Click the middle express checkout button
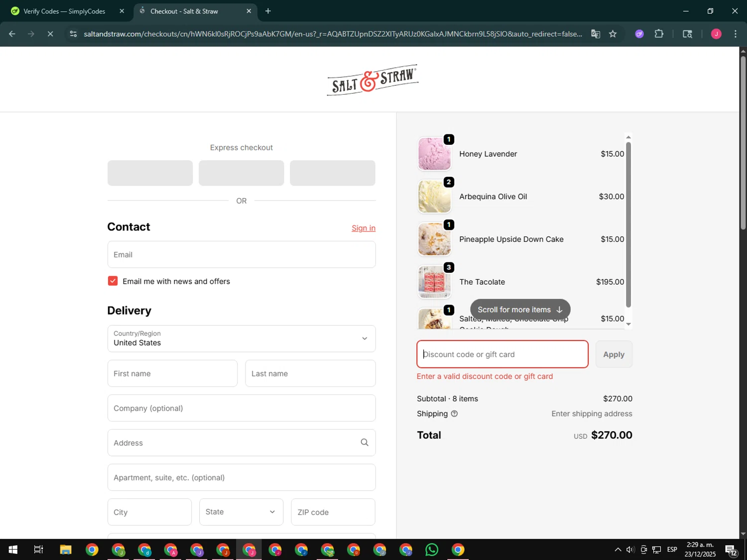747x560 pixels. click(242, 173)
